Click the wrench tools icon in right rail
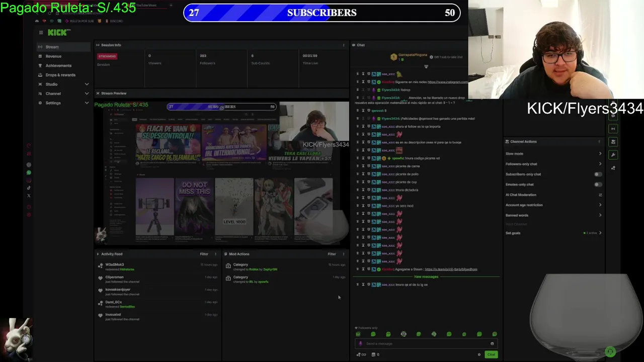This screenshot has height=362, width=644. point(613,155)
